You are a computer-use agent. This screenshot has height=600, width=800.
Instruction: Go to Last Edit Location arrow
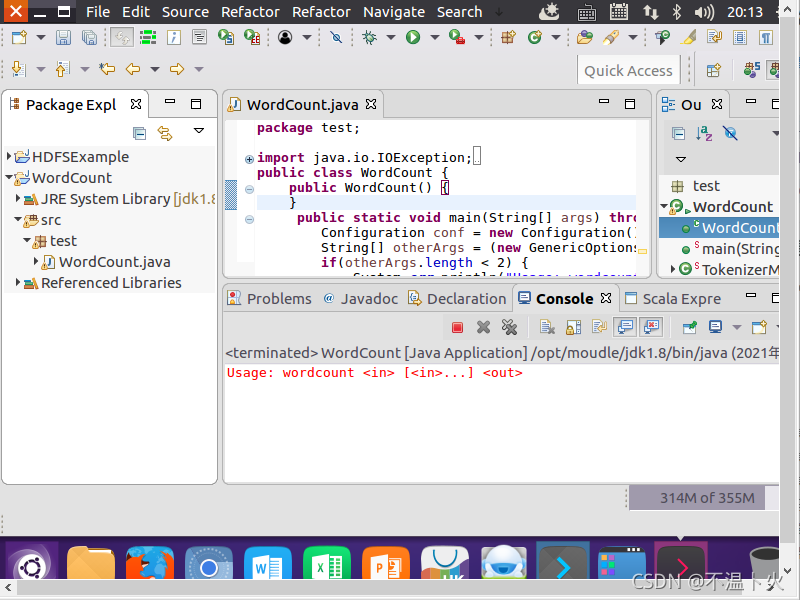click(x=107, y=68)
